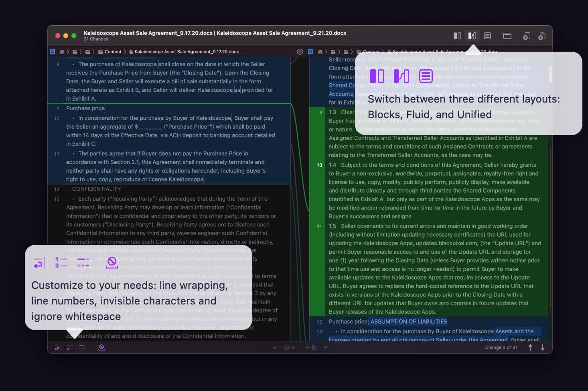Screen dimensions: 588x391
Task: Open dropdown right of copy B-to-A button
Action: click(326, 347)
